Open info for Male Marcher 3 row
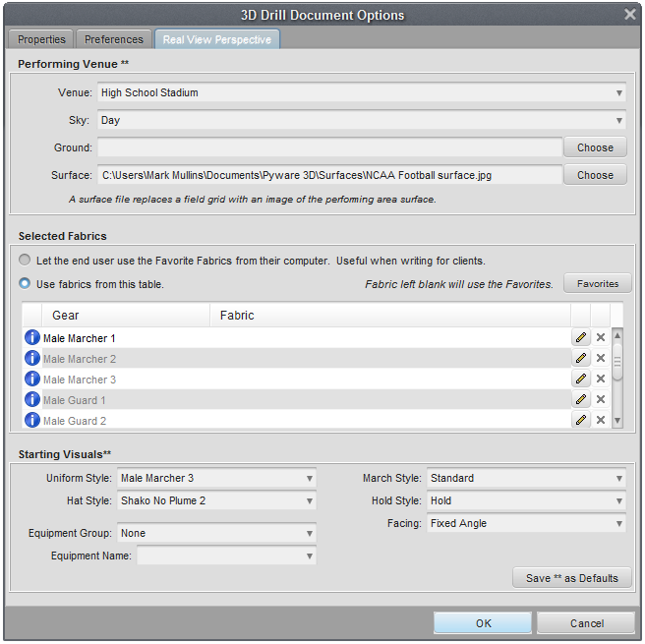 [31, 380]
